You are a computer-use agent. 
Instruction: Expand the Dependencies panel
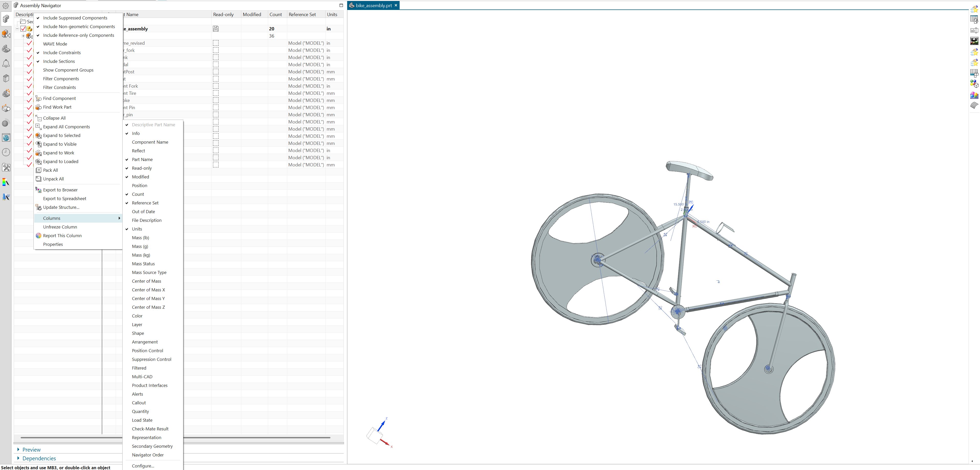(39, 458)
